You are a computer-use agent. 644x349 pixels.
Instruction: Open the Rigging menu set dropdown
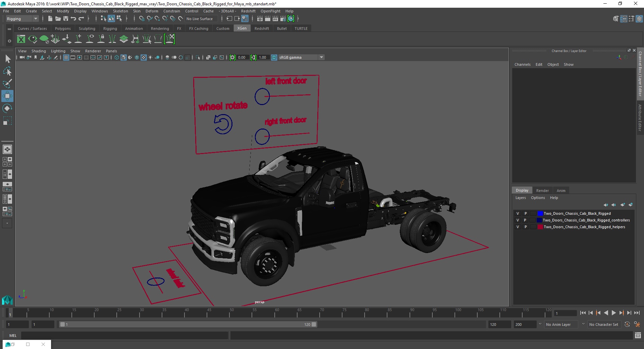point(22,19)
